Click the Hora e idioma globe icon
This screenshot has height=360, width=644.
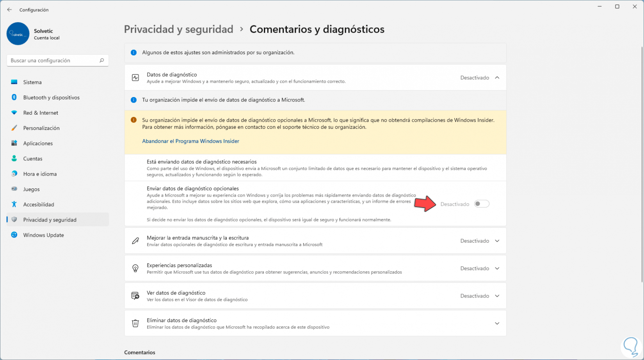coord(14,174)
